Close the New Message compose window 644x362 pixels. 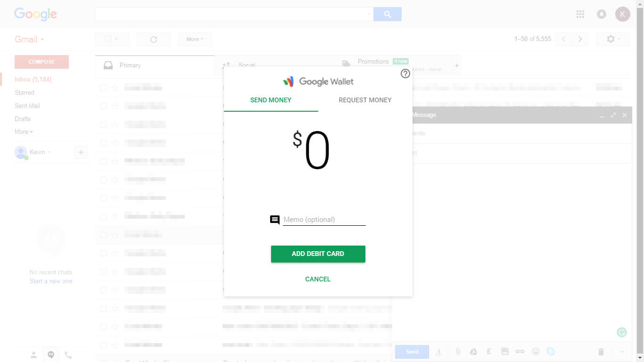tap(625, 115)
